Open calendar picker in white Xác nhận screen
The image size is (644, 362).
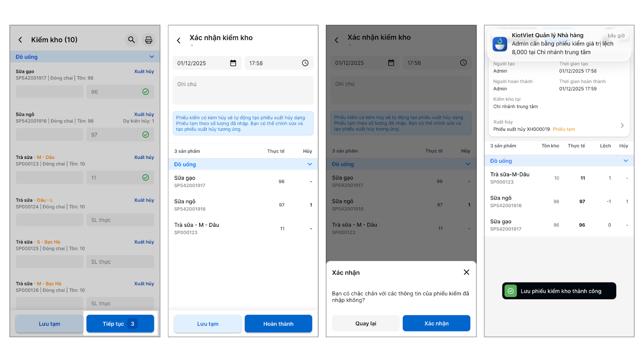pos(233,63)
